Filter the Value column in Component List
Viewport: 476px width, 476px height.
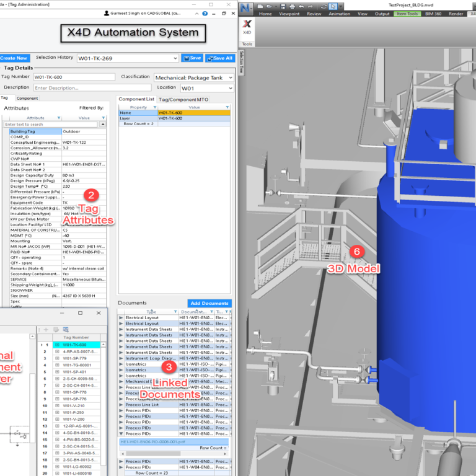[227, 107]
